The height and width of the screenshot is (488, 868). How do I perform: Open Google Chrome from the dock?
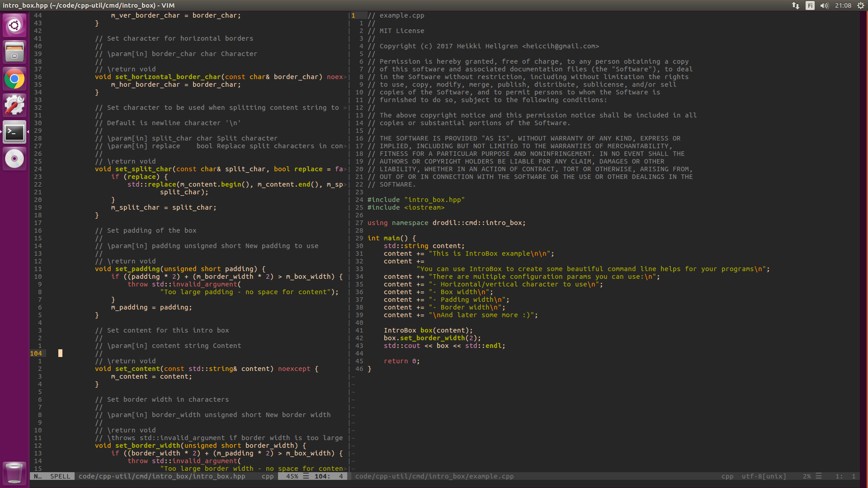14,78
